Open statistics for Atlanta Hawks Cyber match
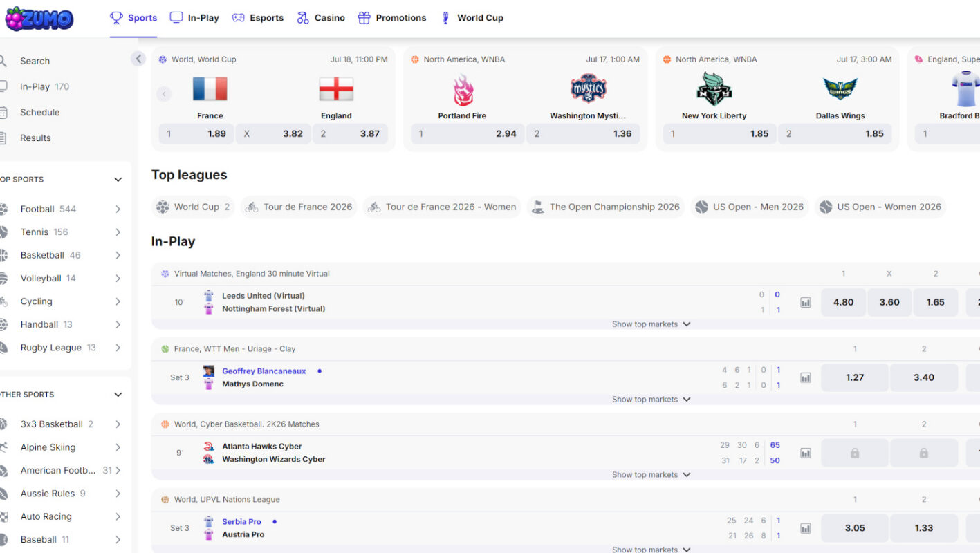This screenshot has width=980, height=553. pos(806,453)
